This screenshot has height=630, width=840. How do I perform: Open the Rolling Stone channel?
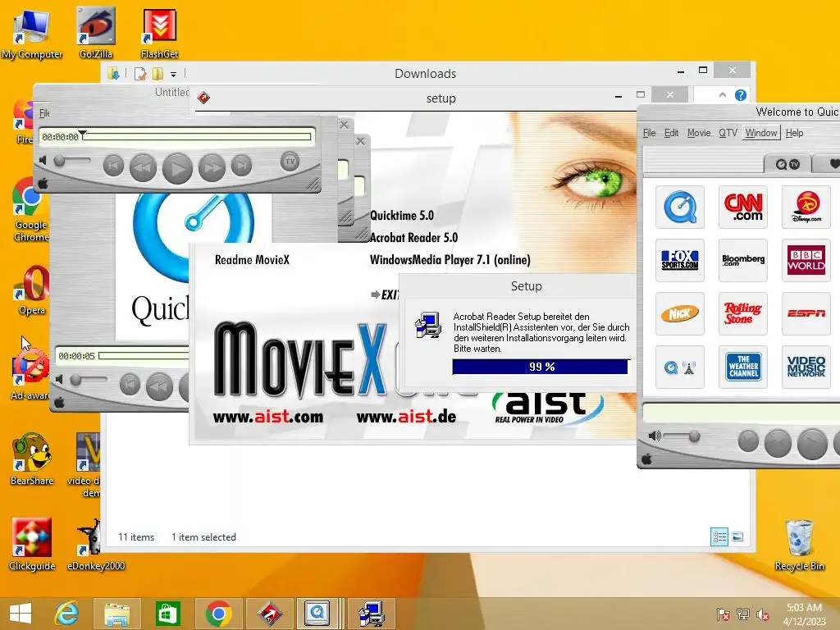click(743, 313)
